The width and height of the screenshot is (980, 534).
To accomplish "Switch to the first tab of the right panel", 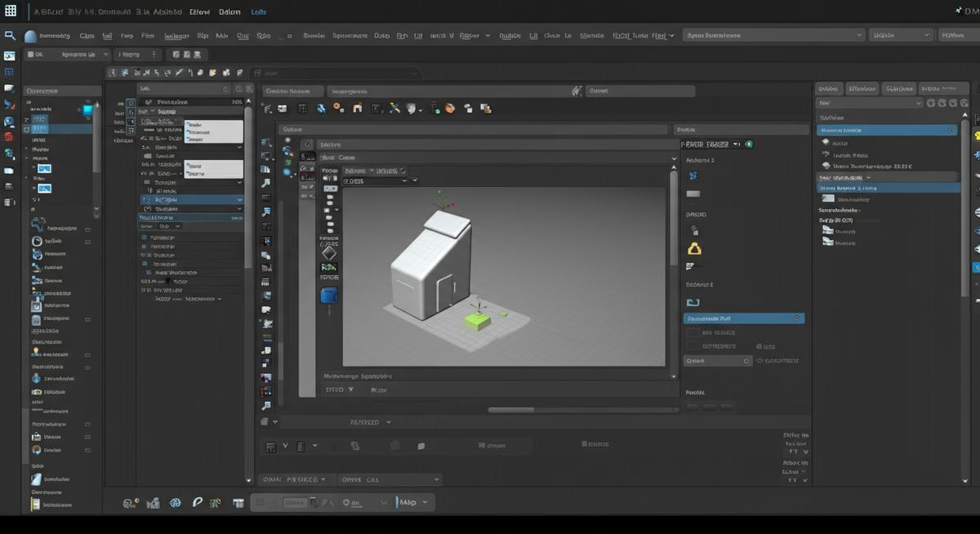I will click(828, 88).
